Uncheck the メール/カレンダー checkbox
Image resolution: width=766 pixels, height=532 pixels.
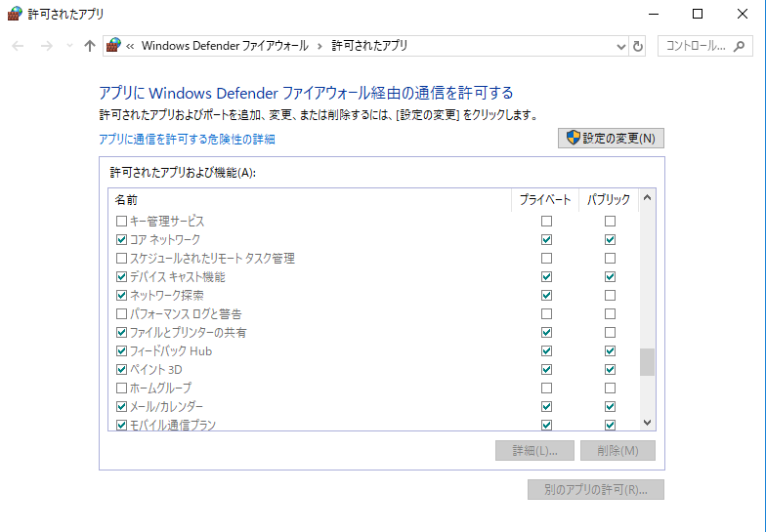click(x=121, y=406)
